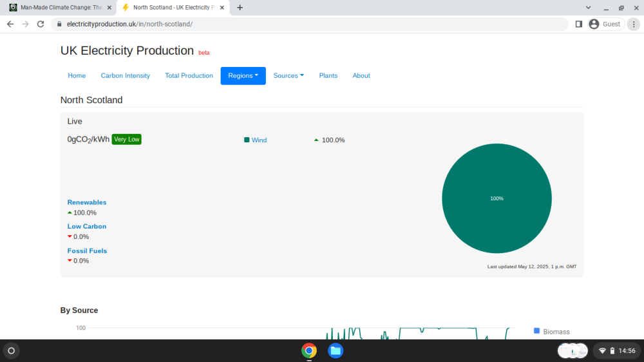644x362 pixels.
Task: Expand the Regions dropdown
Action: [x=243, y=75]
